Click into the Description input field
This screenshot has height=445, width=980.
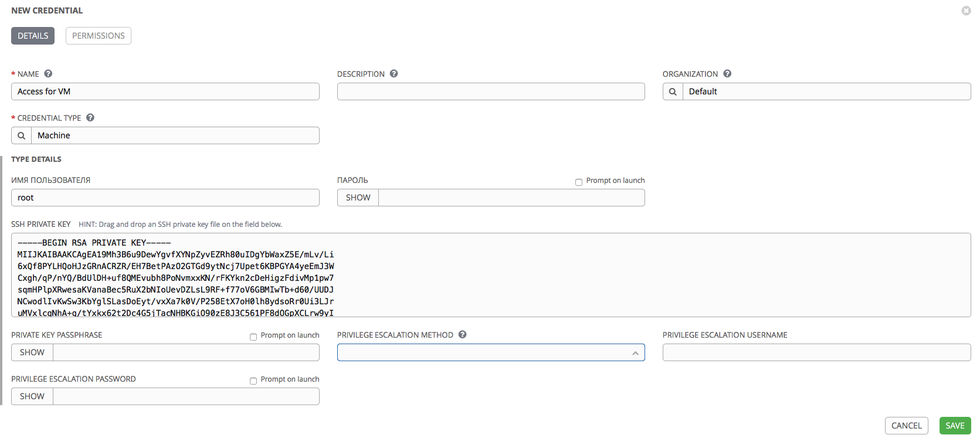point(491,91)
